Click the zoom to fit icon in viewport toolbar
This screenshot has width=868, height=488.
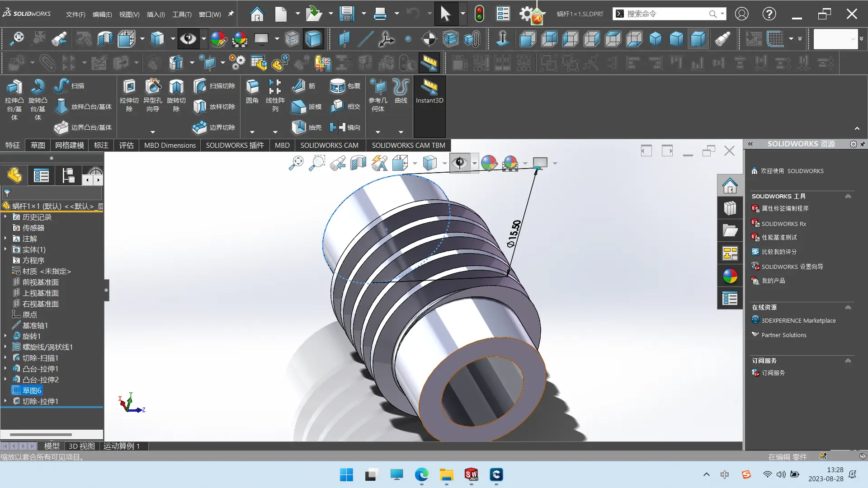[x=296, y=163]
